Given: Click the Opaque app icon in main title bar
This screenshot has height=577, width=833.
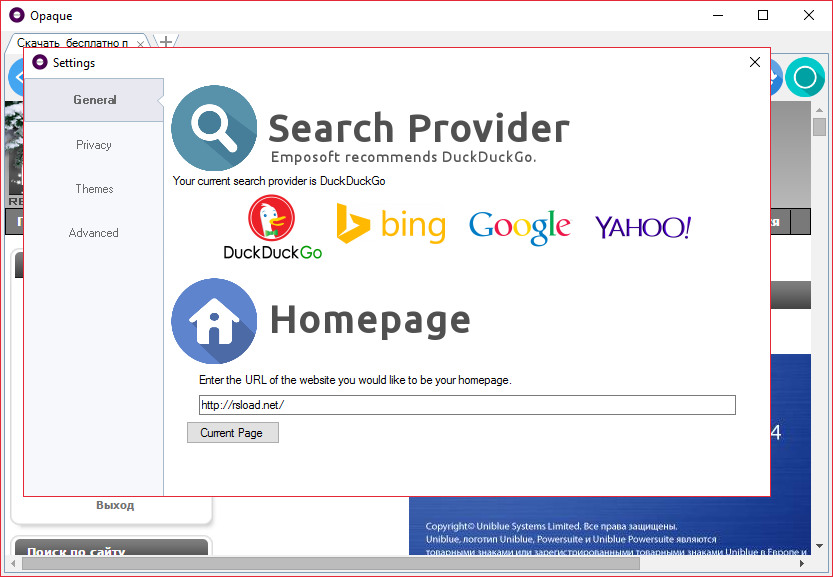Looking at the screenshot, I should [x=17, y=15].
